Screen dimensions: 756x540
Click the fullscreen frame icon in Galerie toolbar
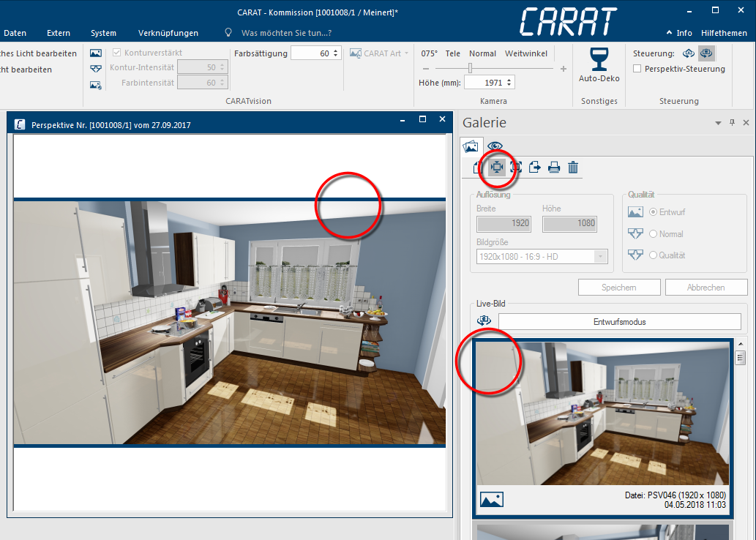(x=516, y=167)
